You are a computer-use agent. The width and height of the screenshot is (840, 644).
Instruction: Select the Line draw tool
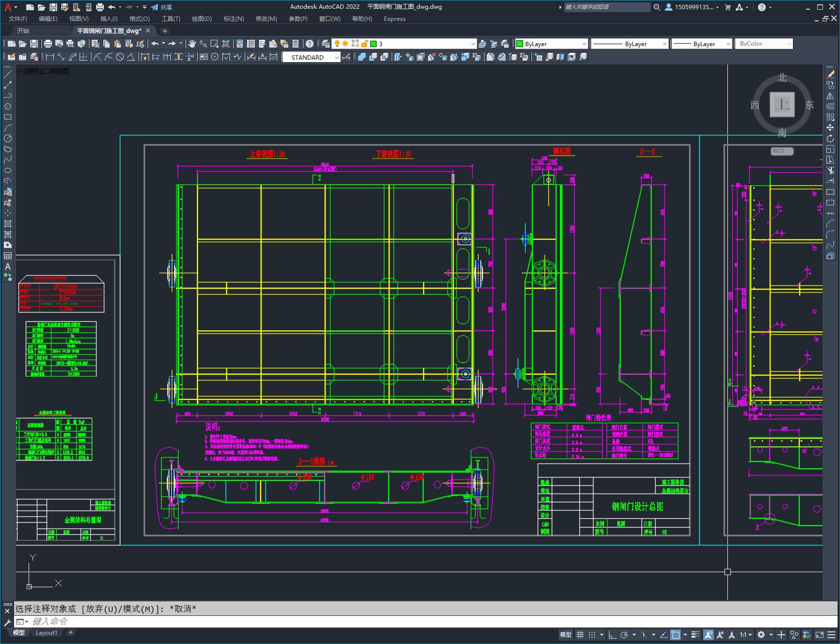point(8,75)
